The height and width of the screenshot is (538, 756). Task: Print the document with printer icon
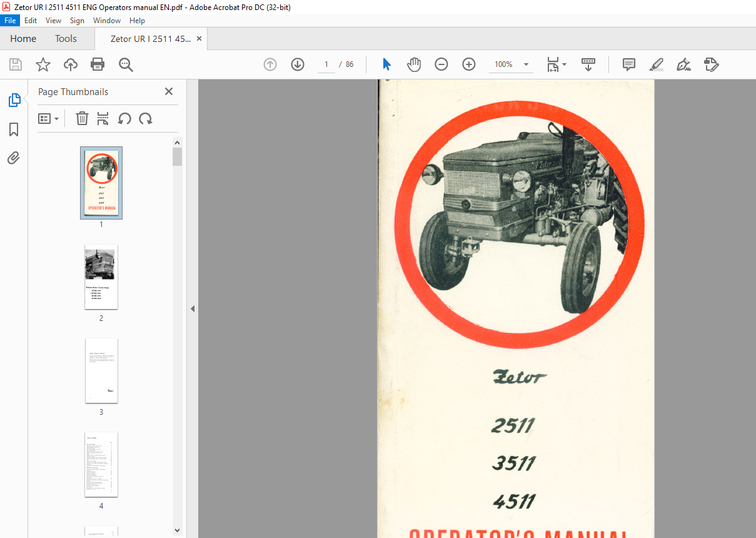click(98, 64)
